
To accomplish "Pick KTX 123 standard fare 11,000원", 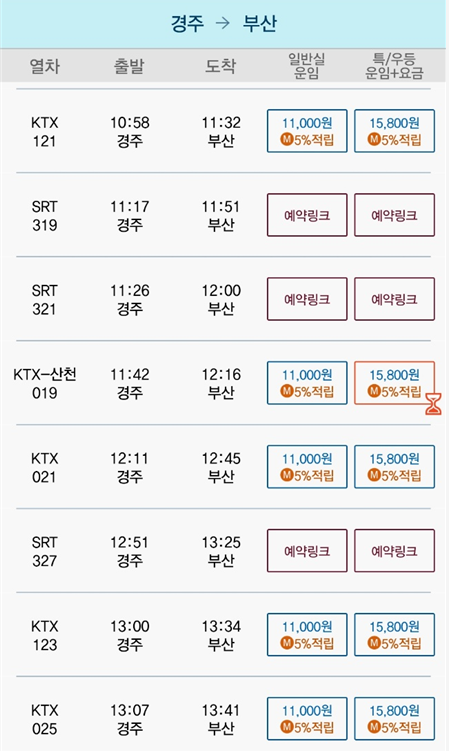I will (307, 635).
